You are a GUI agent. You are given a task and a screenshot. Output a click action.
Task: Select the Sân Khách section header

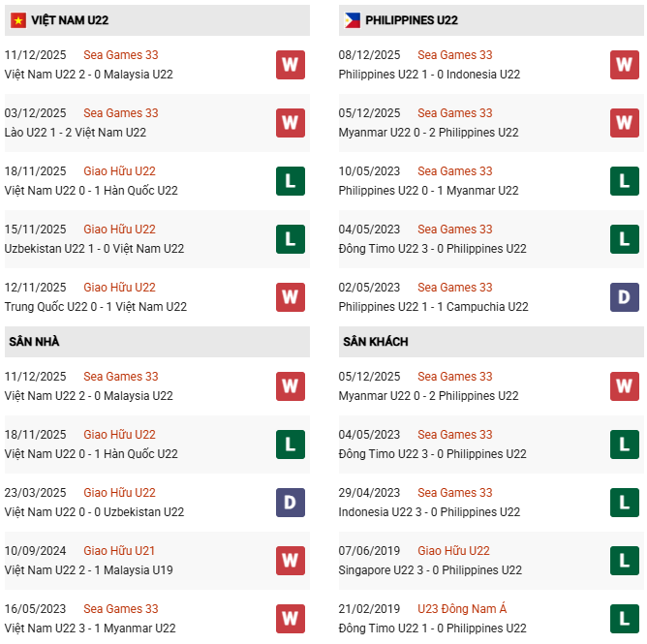pyautogui.click(x=375, y=342)
